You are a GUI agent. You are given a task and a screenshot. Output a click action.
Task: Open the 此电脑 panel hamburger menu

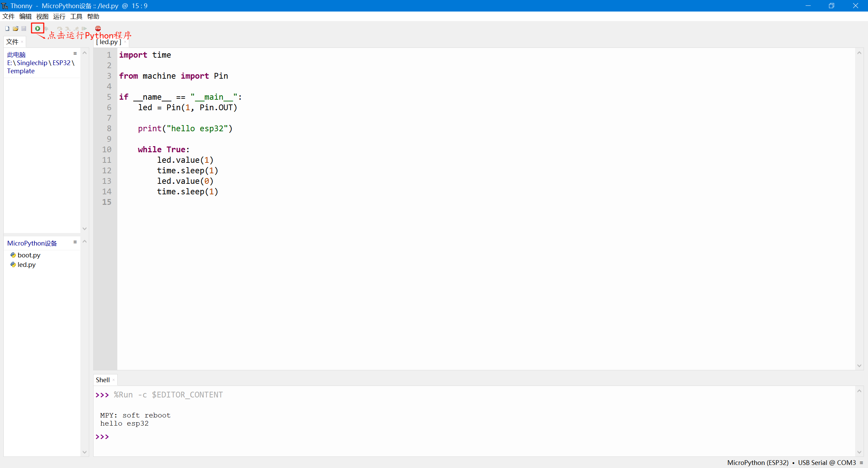coord(75,54)
